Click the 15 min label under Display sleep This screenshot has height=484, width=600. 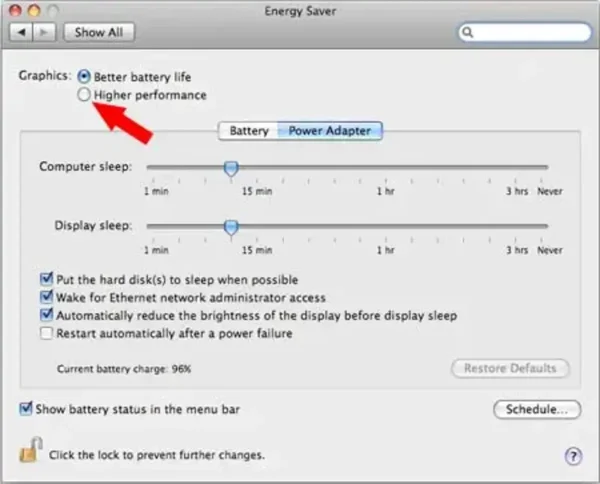coord(257,250)
